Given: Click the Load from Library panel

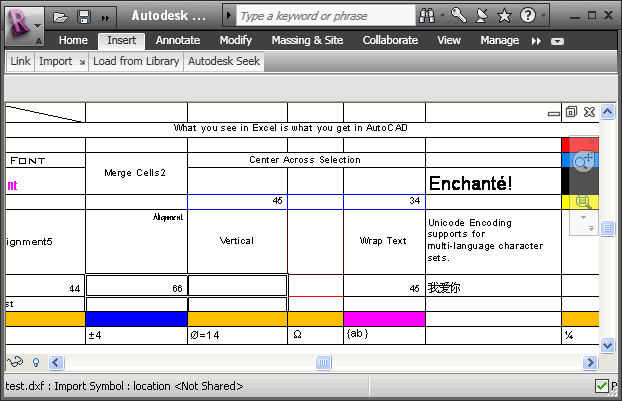Looking at the screenshot, I should pyautogui.click(x=136, y=61).
